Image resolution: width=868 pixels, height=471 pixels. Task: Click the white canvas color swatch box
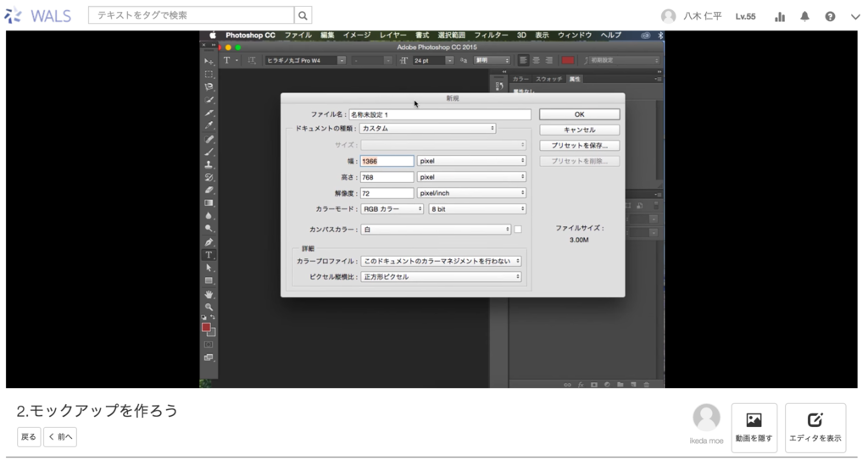(x=518, y=229)
